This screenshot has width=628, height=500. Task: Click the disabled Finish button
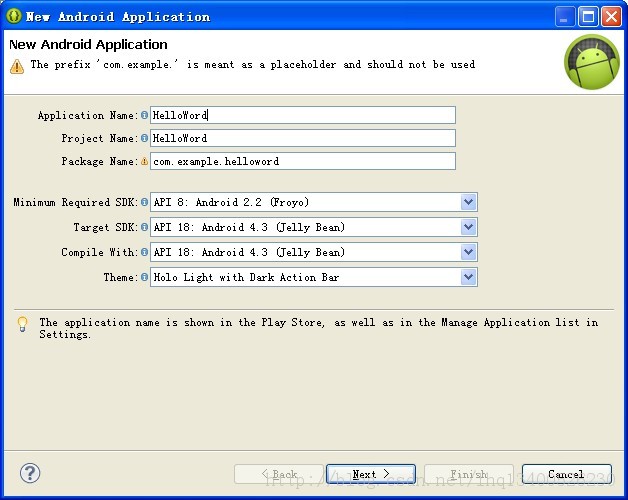[x=469, y=474]
